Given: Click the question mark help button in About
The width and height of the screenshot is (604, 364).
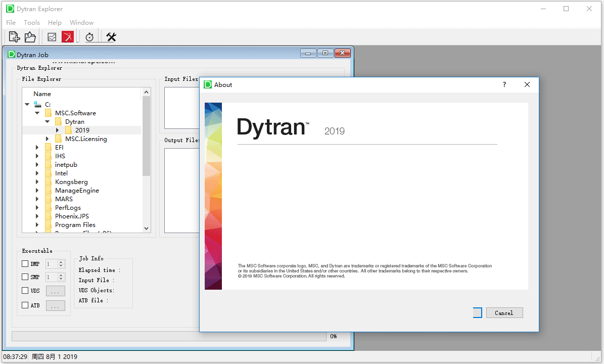Looking at the screenshot, I should click(x=504, y=84).
